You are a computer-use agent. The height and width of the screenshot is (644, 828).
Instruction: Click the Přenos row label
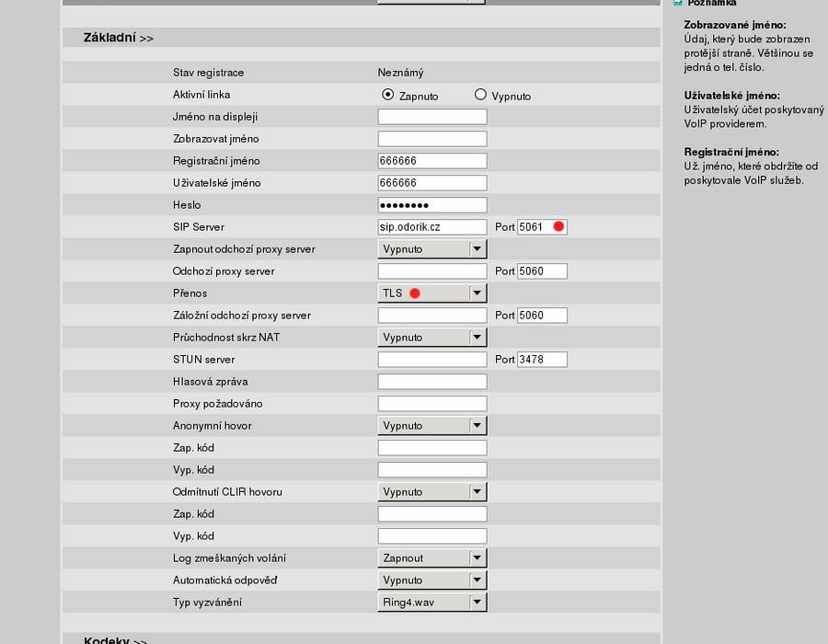[x=190, y=293]
